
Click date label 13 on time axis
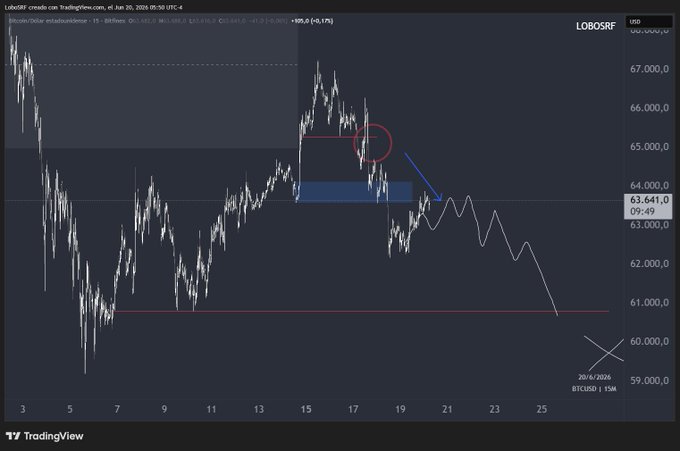pyautogui.click(x=258, y=409)
